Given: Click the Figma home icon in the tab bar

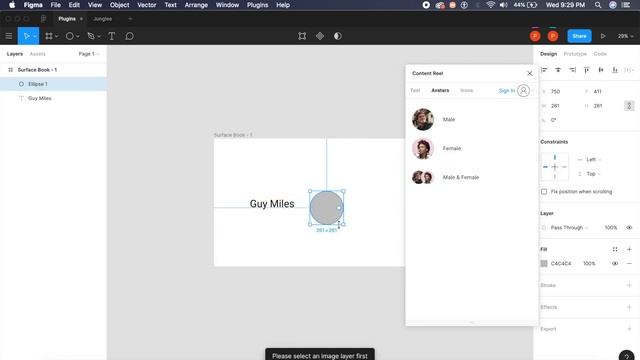Looking at the screenshot, I should (43, 19).
